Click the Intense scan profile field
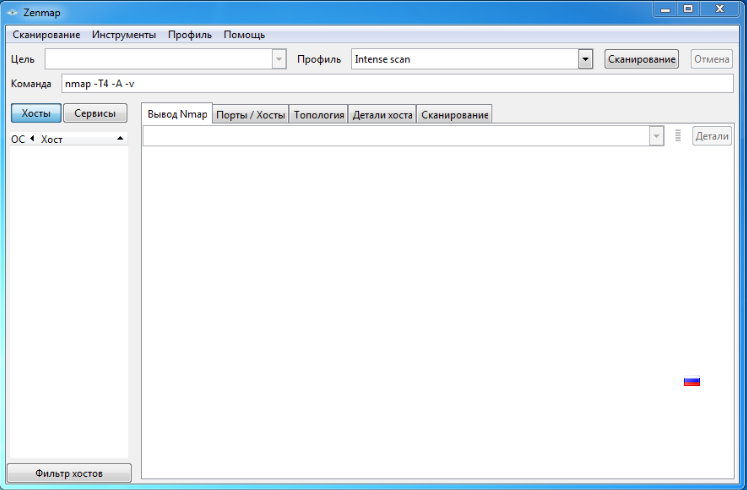 (x=465, y=59)
